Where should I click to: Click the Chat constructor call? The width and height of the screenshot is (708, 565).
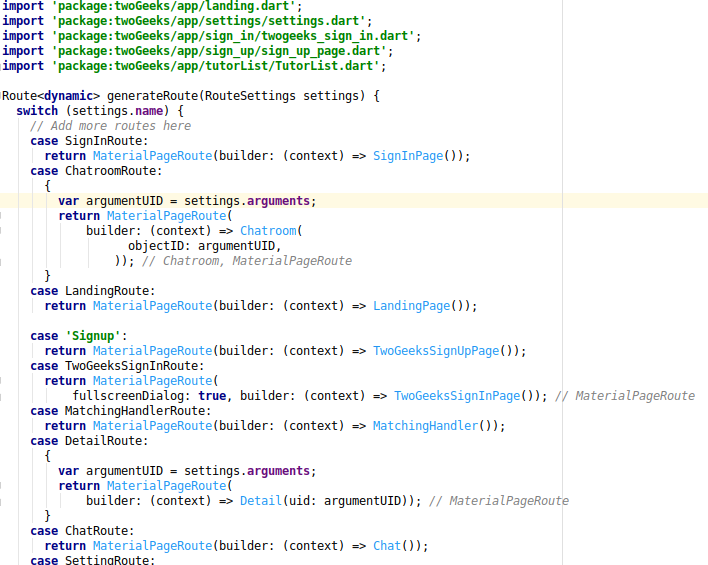click(387, 546)
